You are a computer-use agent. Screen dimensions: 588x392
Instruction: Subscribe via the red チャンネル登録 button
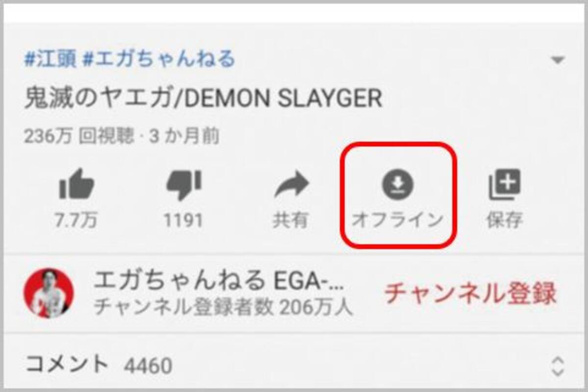click(x=470, y=293)
